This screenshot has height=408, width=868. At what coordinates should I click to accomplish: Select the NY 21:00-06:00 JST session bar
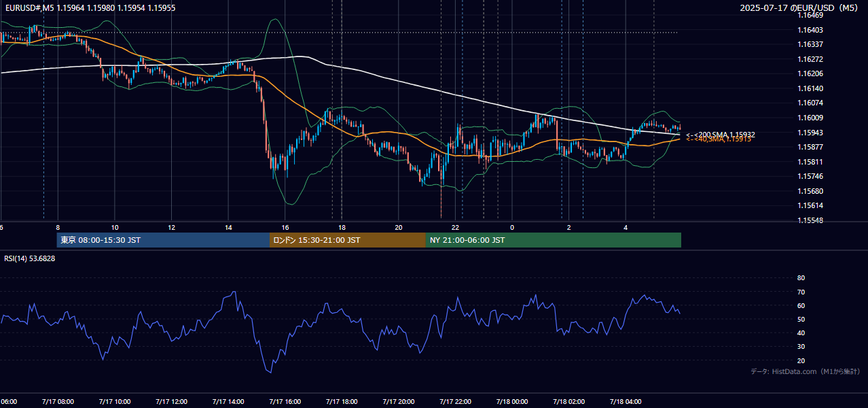point(554,240)
